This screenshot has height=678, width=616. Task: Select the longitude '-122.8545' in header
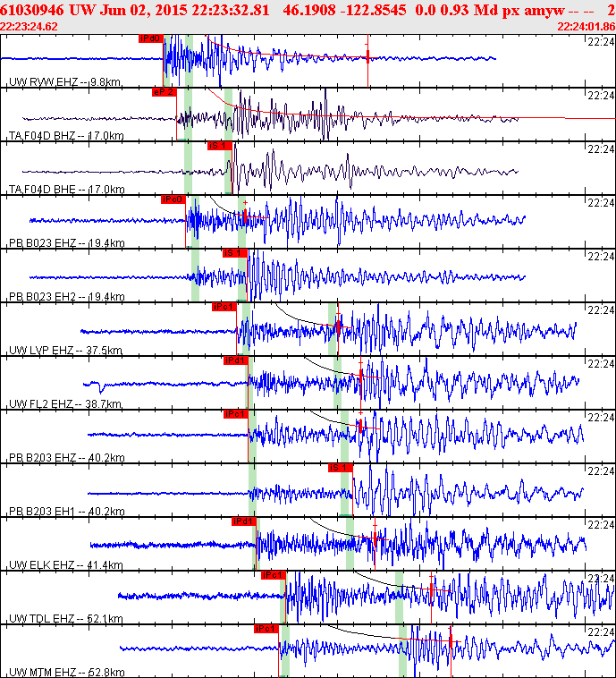point(373,10)
